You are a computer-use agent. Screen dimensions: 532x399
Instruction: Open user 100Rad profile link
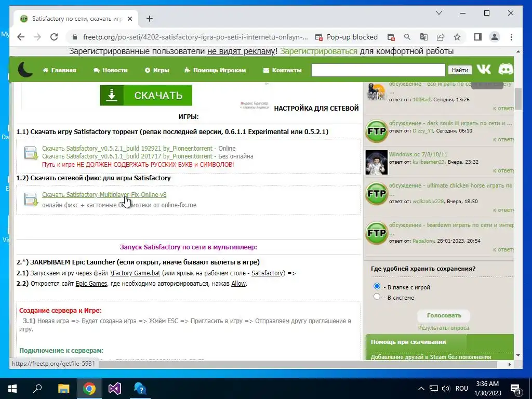tap(421, 100)
